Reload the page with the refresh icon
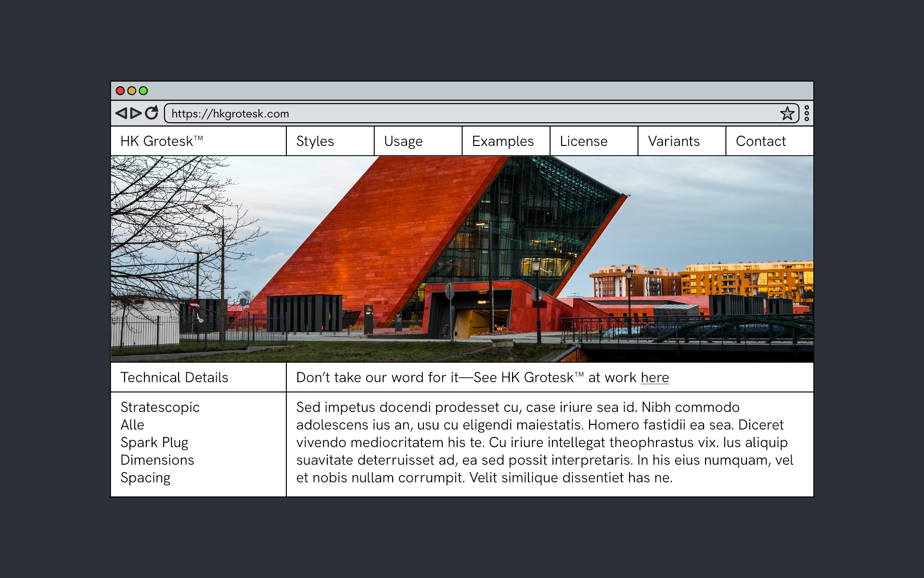The image size is (924, 578). click(x=152, y=113)
